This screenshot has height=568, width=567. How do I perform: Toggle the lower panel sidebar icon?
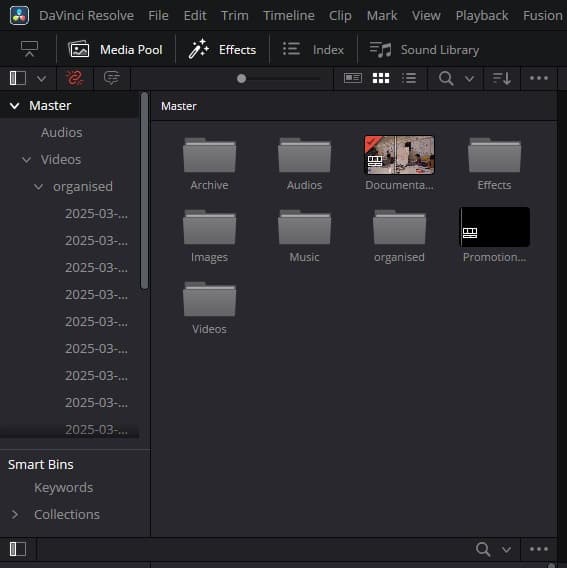(17, 549)
